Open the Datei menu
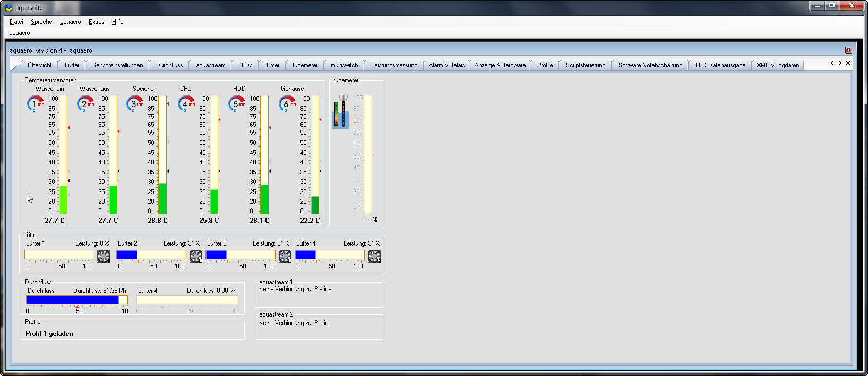Image resolution: width=868 pixels, height=376 pixels. pos(16,22)
